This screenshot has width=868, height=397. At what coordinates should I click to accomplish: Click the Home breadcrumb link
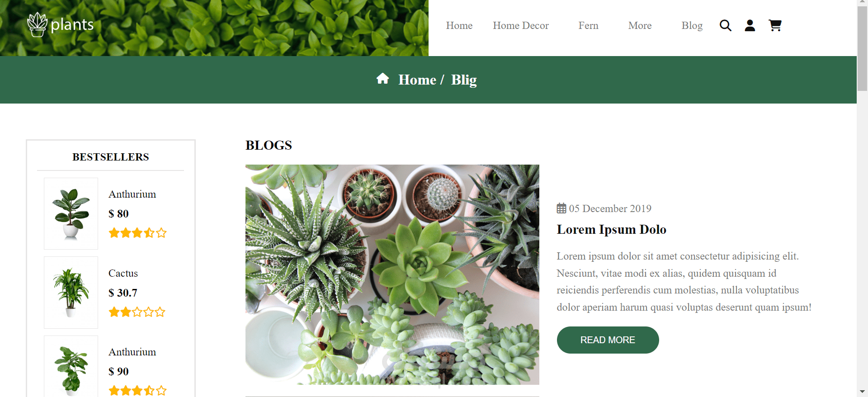point(417,80)
